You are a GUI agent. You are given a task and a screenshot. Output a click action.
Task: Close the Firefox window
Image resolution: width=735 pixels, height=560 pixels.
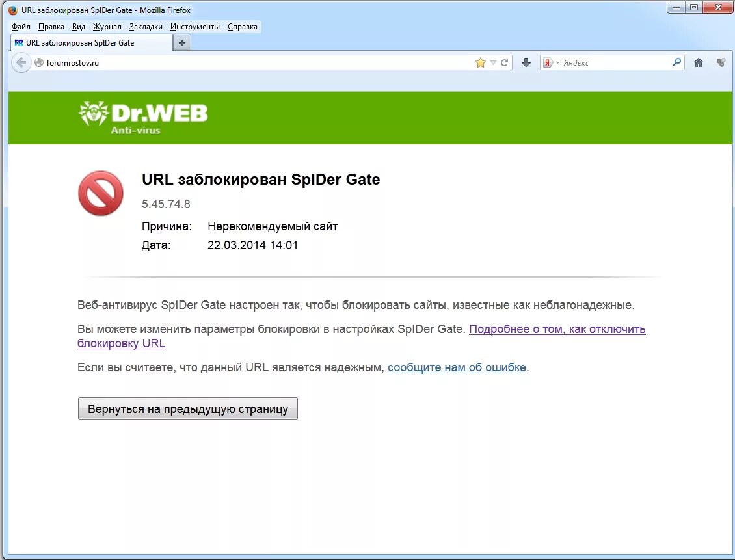(x=718, y=8)
